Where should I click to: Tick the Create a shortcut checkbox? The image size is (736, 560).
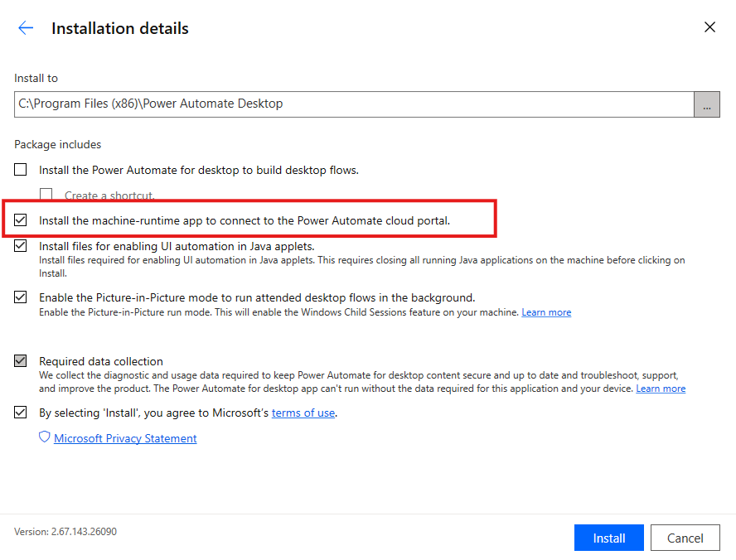46,194
